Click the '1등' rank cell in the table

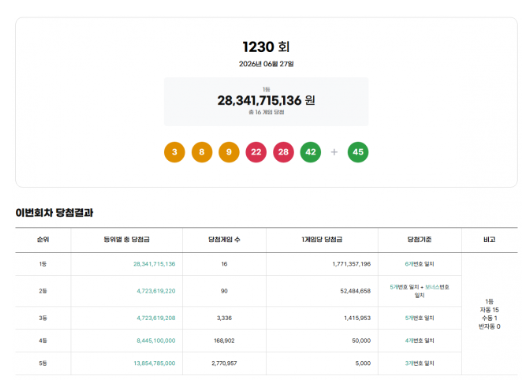click(x=43, y=264)
